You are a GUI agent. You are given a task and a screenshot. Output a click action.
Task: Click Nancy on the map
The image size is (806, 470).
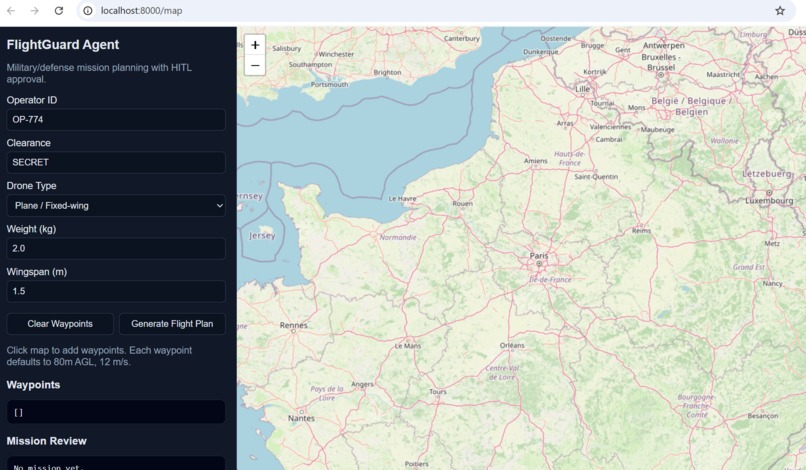click(773, 283)
